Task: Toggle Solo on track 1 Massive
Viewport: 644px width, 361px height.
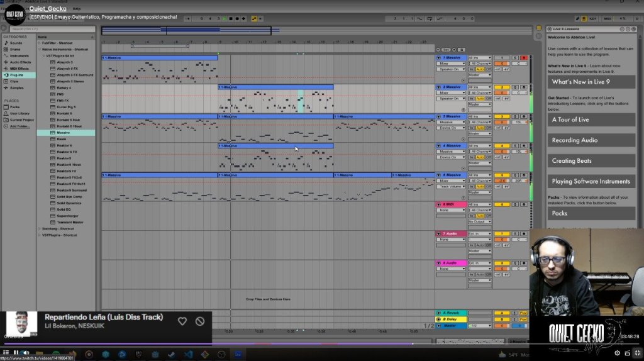Action: (515, 58)
